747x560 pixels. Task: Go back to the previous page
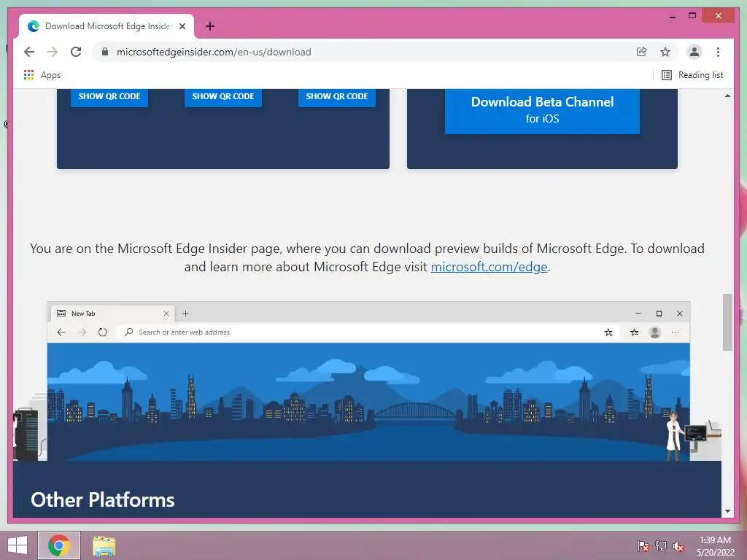pos(29,52)
